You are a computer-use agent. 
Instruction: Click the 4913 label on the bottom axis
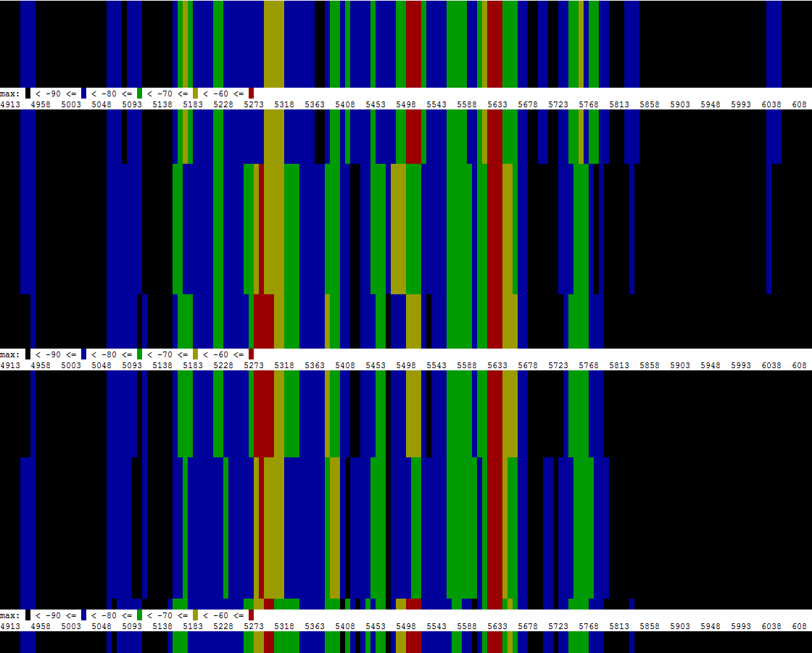coord(10,624)
